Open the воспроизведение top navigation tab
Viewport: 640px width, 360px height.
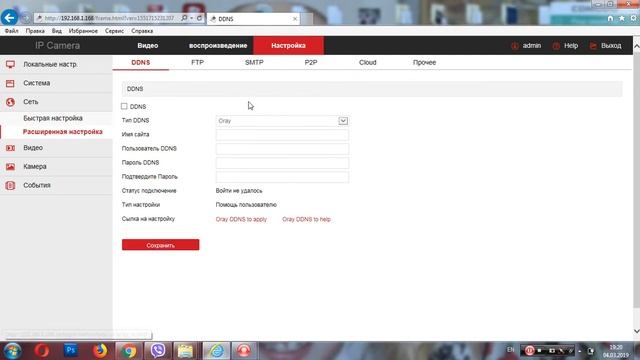218,46
